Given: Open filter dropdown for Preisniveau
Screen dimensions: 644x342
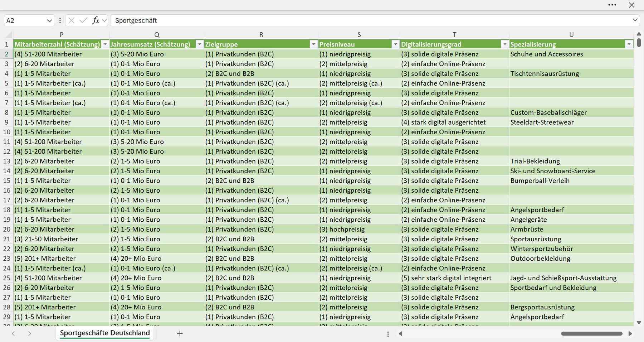Looking at the screenshot, I should coord(395,44).
